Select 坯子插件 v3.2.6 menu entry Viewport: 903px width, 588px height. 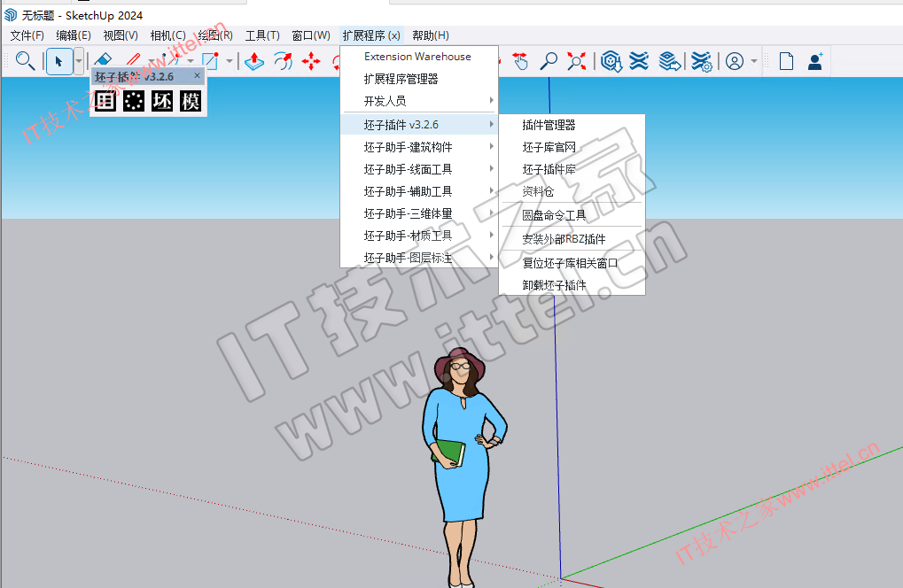click(418, 124)
